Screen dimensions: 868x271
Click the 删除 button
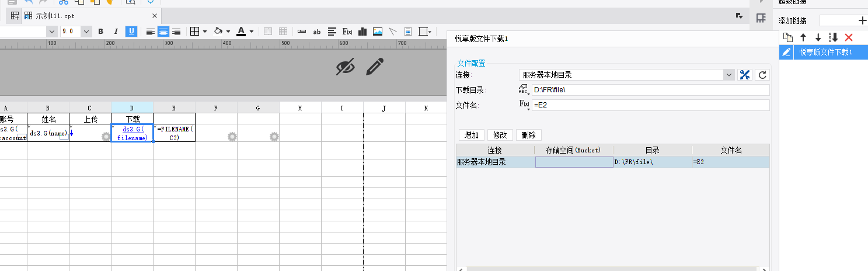(x=529, y=135)
